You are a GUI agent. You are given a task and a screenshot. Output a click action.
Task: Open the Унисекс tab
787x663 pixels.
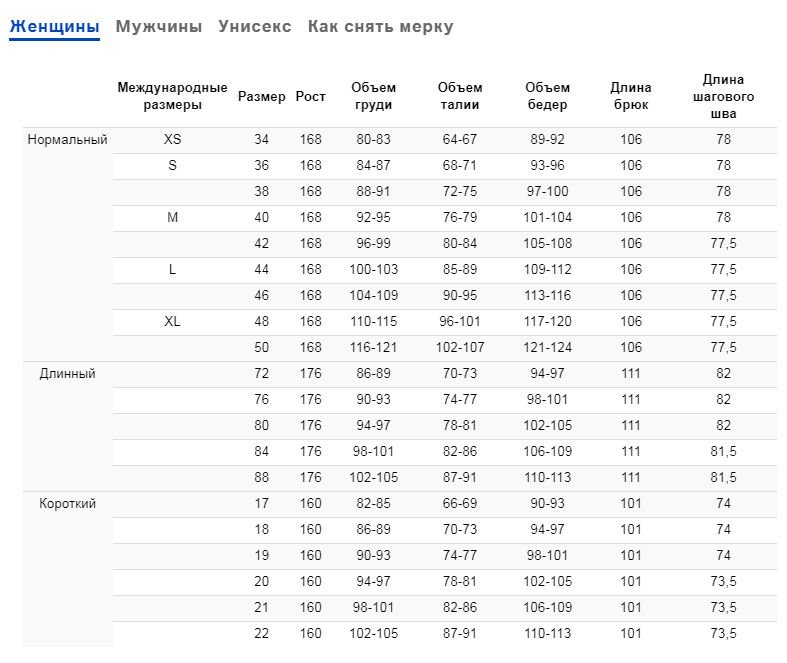click(x=255, y=27)
